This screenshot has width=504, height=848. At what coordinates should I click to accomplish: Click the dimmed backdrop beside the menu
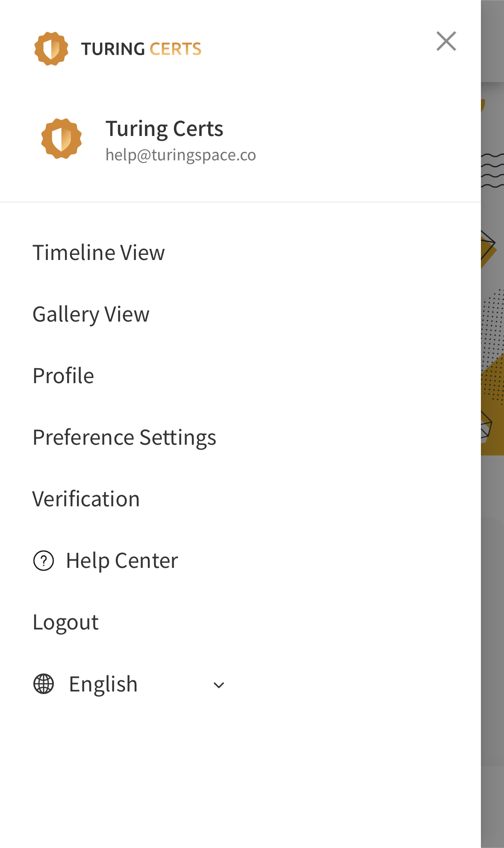[x=492, y=641]
